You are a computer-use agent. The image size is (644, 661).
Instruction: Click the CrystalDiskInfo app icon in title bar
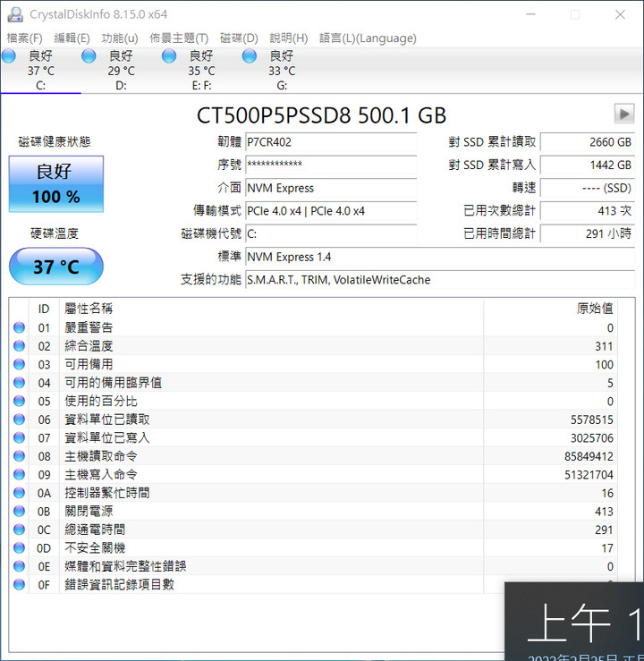tap(15, 14)
